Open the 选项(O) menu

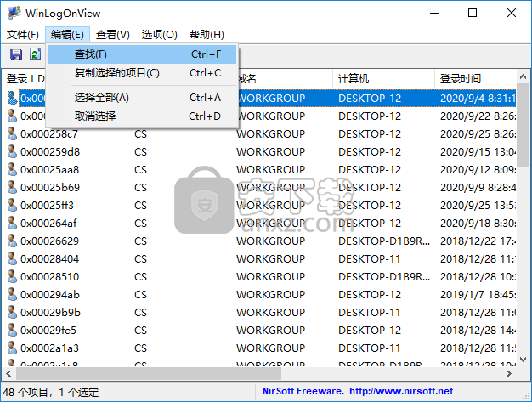tap(159, 35)
